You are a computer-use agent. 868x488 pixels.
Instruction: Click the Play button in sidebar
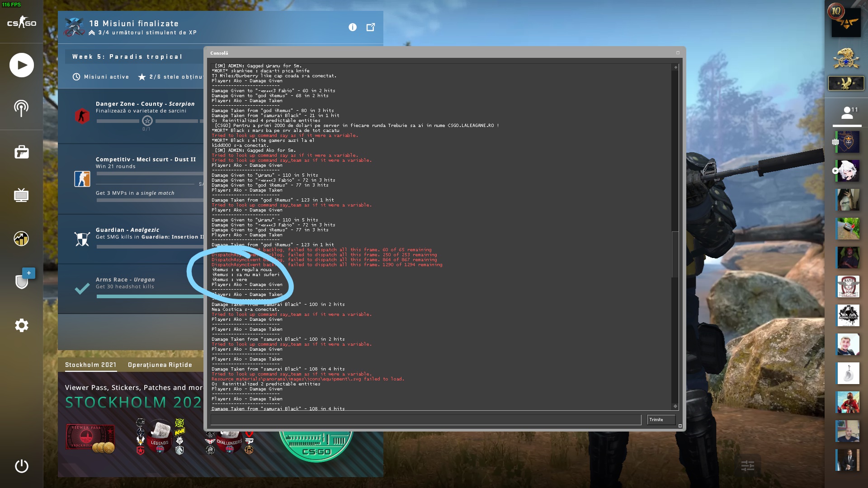coord(21,65)
